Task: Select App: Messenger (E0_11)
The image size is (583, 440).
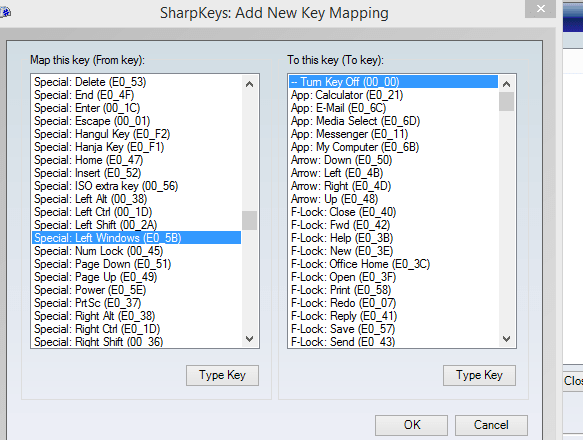Action: (x=393, y=134)
